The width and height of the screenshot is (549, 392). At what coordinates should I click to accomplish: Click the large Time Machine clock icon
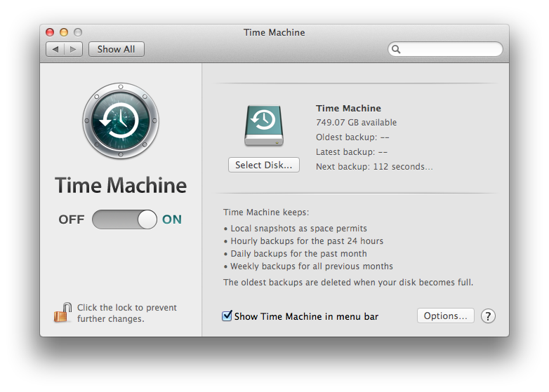pos(121,121)
